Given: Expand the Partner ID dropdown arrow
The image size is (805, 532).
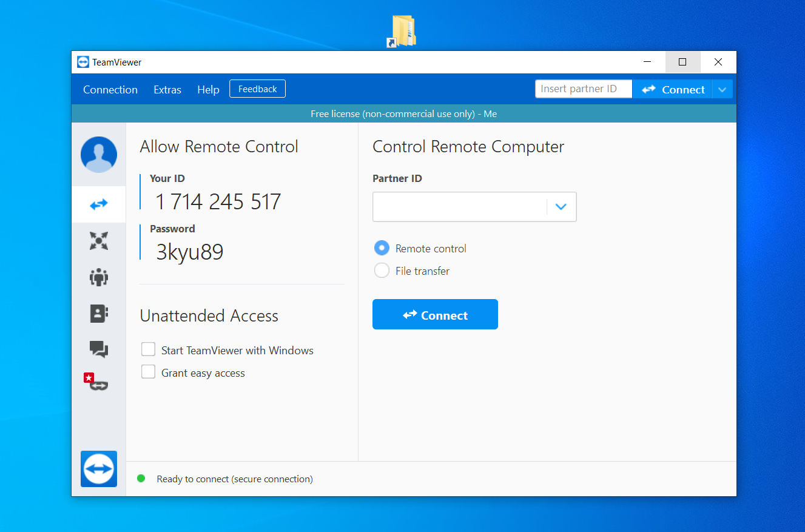Looking at the screenshot, I should click(561, 207).
